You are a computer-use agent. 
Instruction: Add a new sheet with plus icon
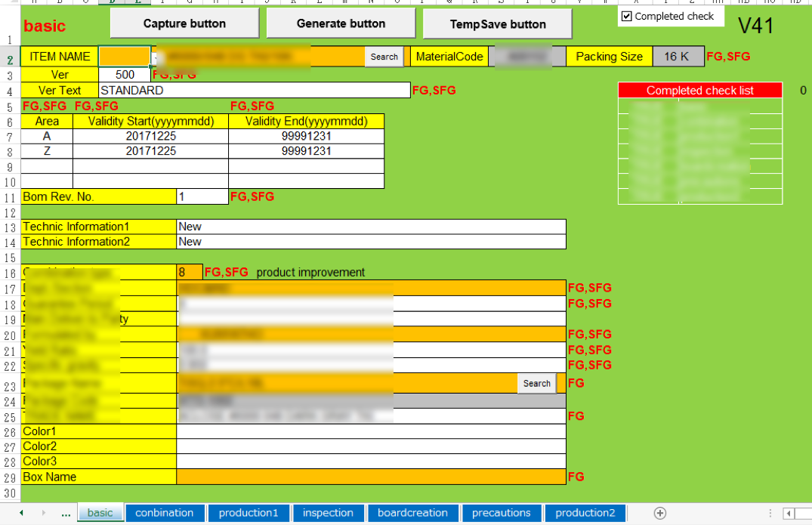click(x=659, y=513)
